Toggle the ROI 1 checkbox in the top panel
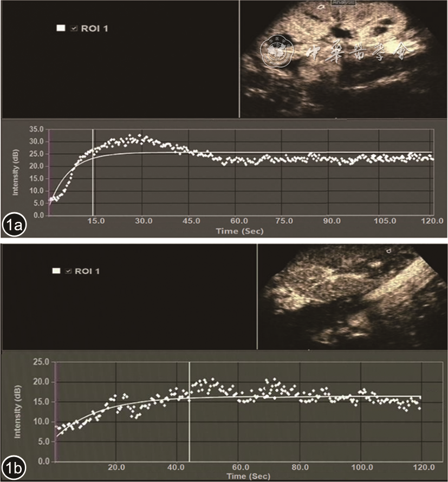 73,28
